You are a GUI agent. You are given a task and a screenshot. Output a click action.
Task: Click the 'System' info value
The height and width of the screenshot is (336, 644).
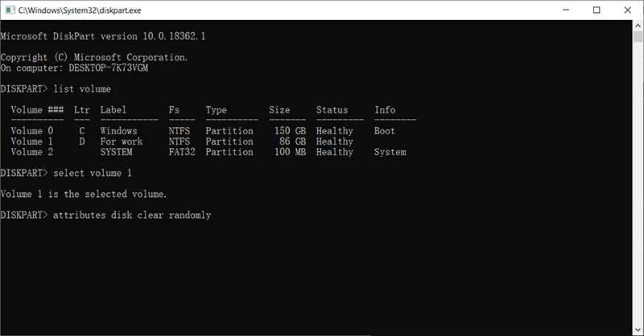390,152
